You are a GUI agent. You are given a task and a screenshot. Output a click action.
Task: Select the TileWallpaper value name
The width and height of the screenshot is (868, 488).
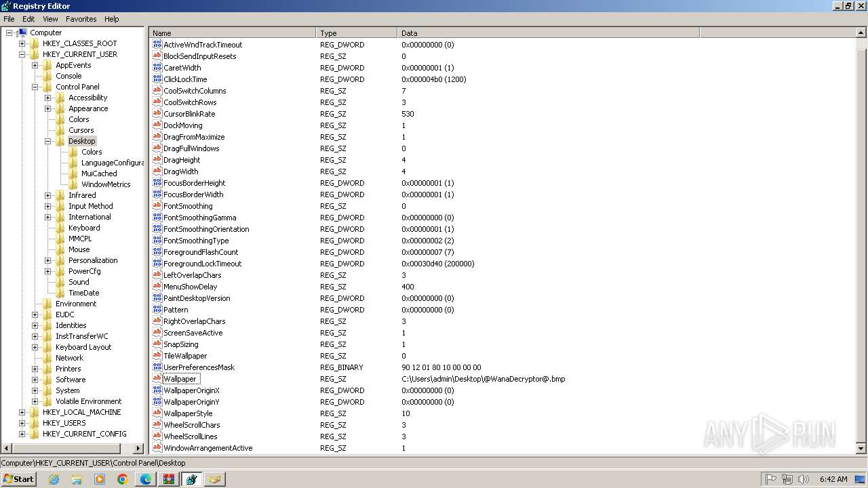pos(185,356)
